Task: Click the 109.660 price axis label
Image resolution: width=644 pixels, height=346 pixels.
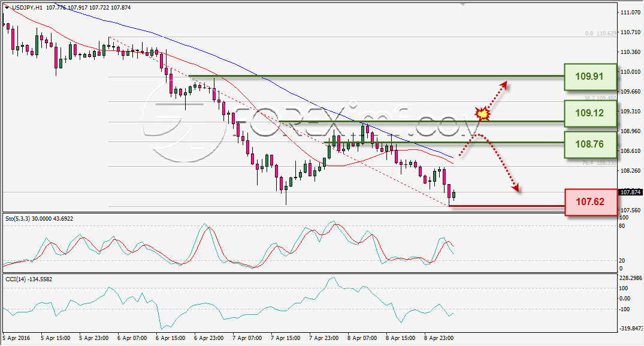Action: point(630,91)
